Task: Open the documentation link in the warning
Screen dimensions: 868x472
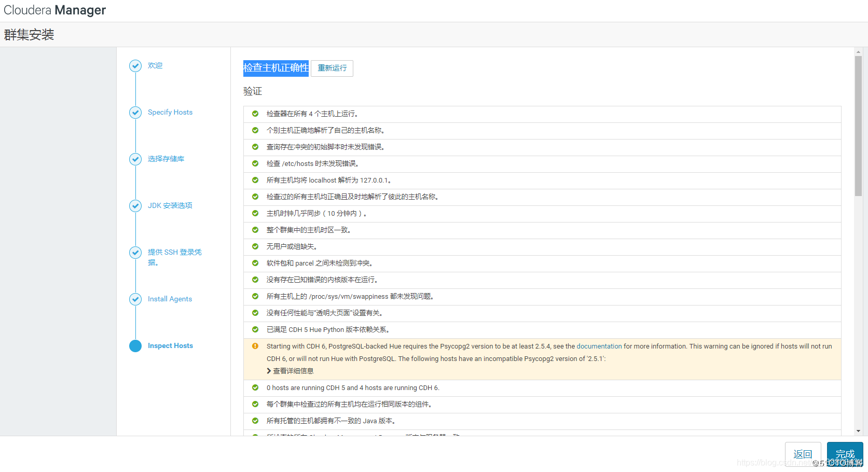Action: (599, 346)
